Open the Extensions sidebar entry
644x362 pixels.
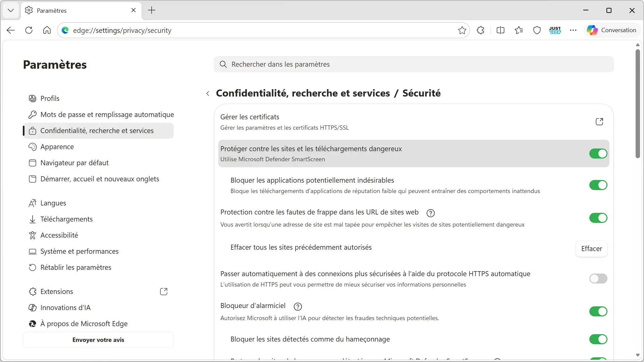pyautogui.click(x=98, y=292)
